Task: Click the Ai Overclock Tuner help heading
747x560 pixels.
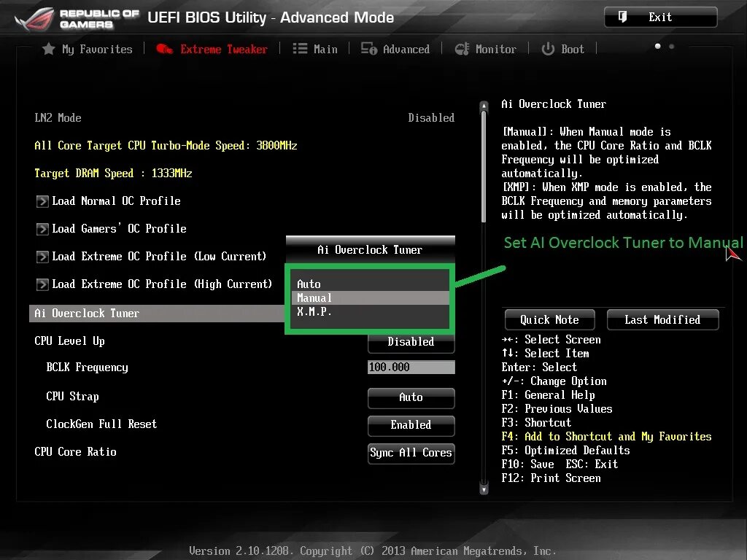Action: click(x=554, y=104)
